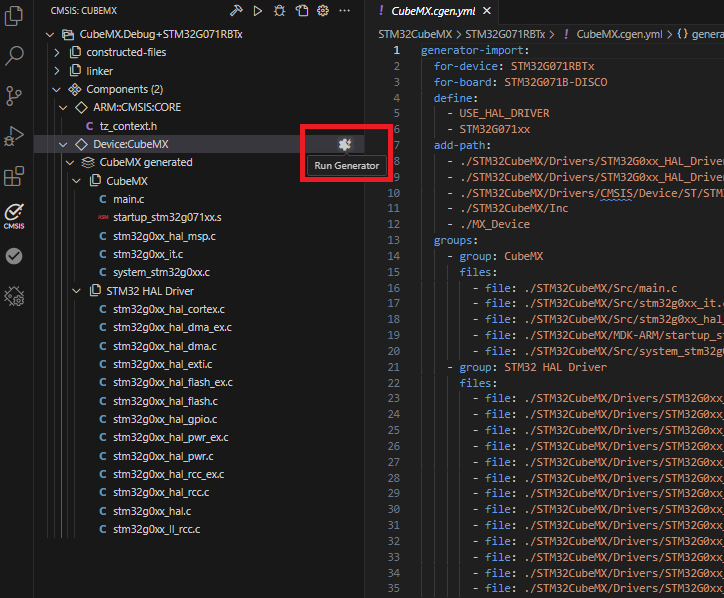724x598 pixels.
Task: Close the CubeMX.cgen.yml tab
Action: 487,11
